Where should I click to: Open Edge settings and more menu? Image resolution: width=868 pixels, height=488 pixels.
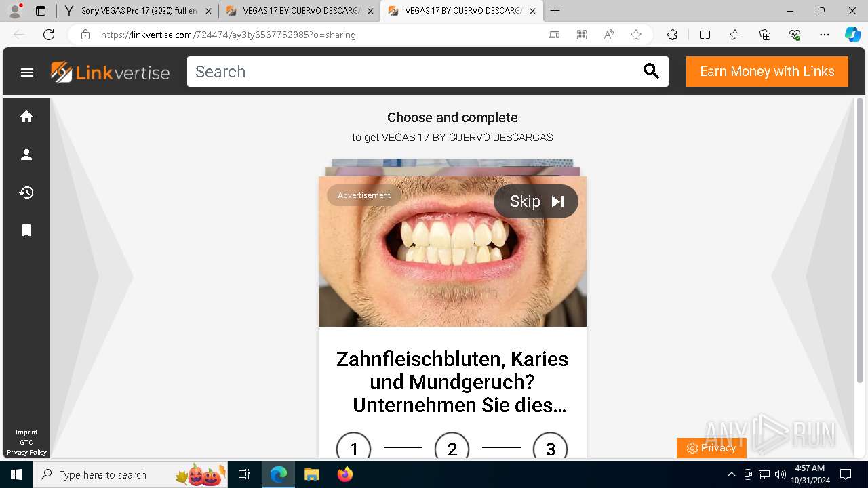(825, 35)
